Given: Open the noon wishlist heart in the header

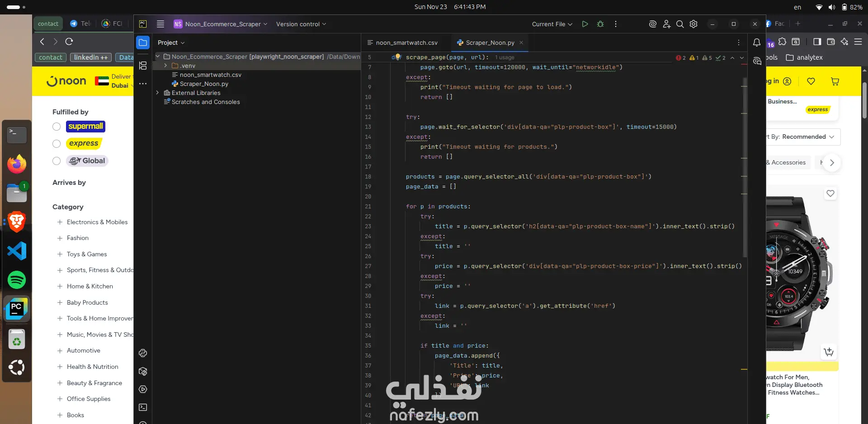Looking at the screenshot, I should point(811,81).
